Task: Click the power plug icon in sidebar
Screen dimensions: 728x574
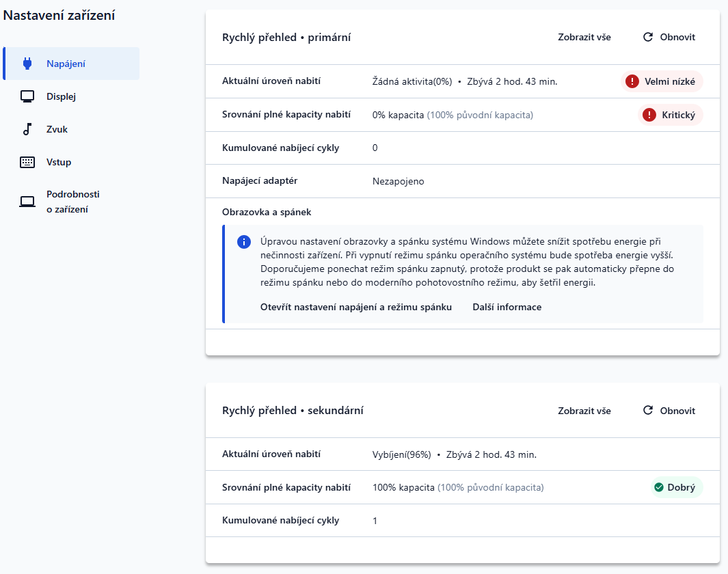Action: coord(27,64)
